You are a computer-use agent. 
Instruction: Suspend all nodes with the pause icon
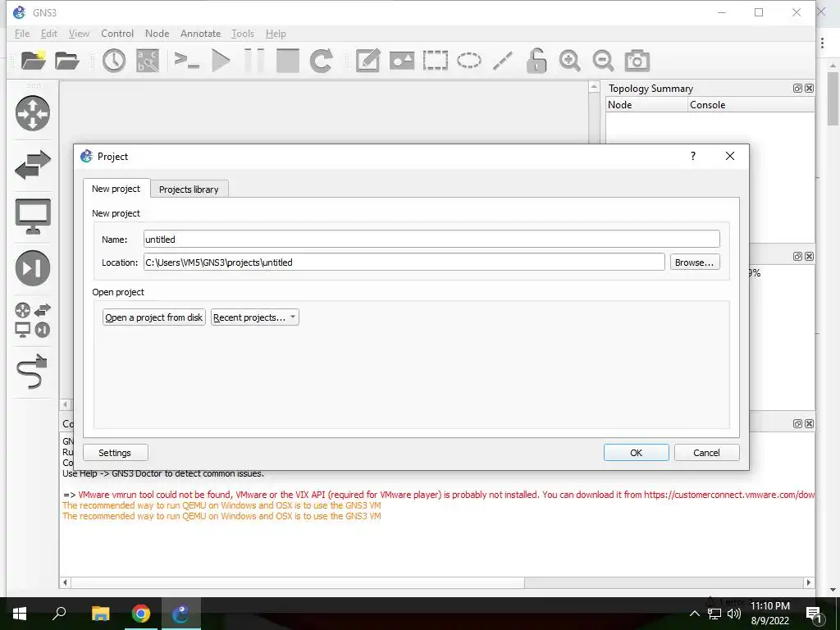(254, 61)
